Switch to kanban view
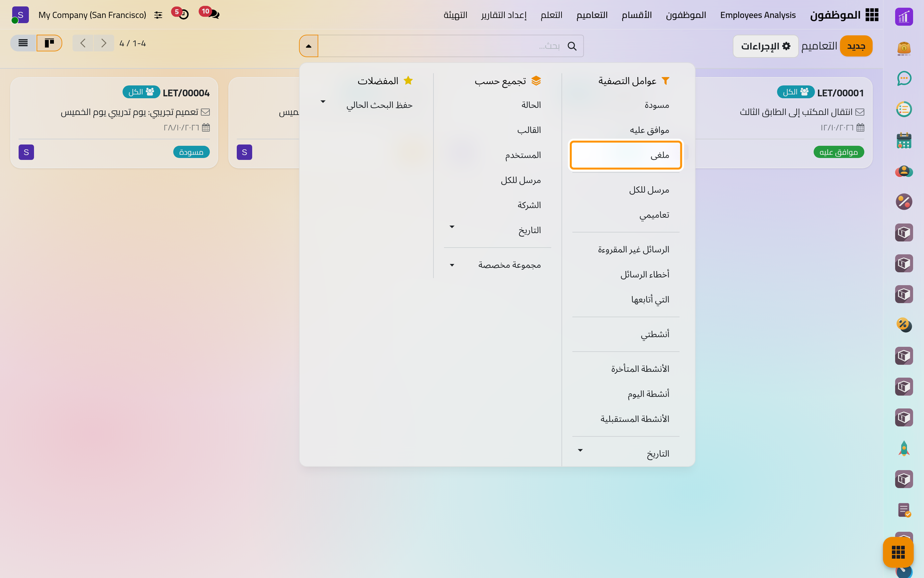Screen dimensions: 924x578 tap(49, 43)
